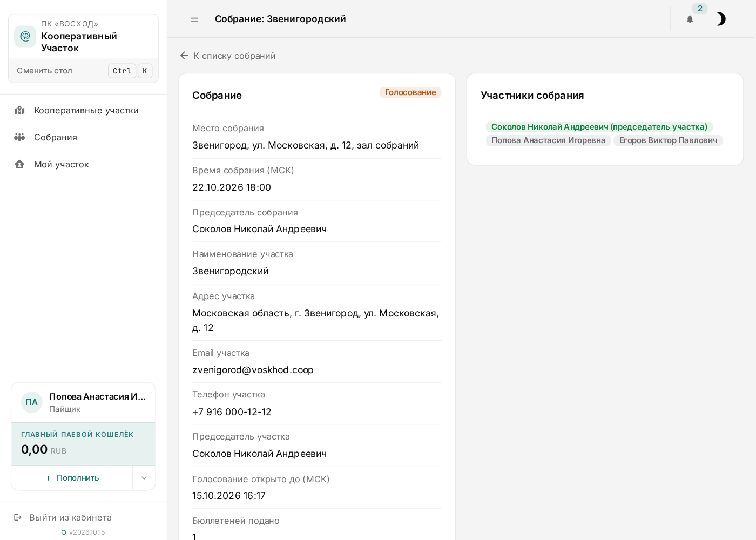Click the Ctrl K shortcut hint

pos(130,71)
